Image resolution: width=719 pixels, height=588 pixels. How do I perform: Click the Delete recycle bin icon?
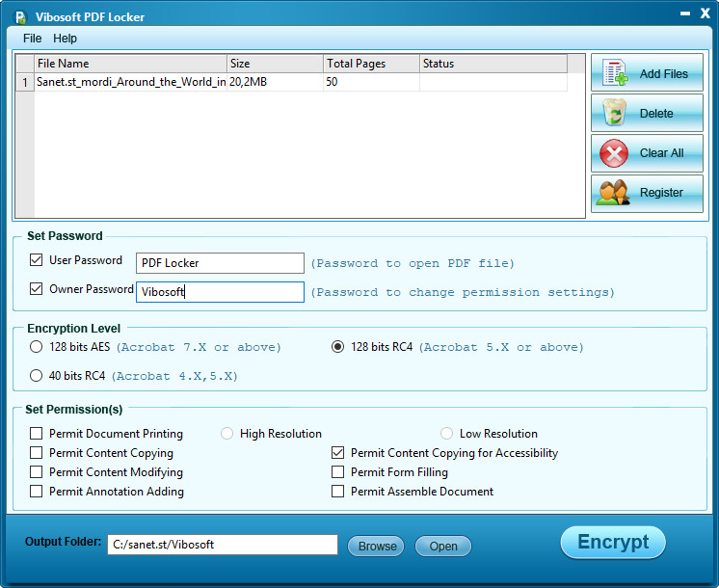[x=615, y=113]
